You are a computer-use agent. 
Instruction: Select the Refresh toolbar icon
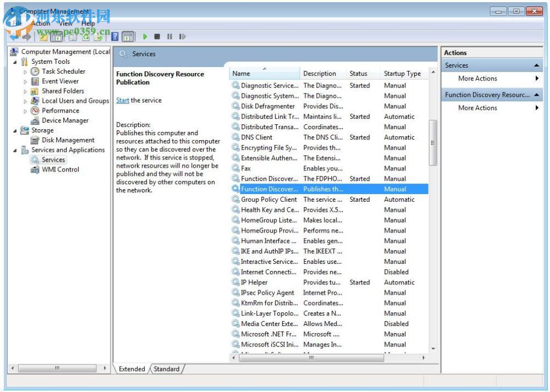(86, 36)
